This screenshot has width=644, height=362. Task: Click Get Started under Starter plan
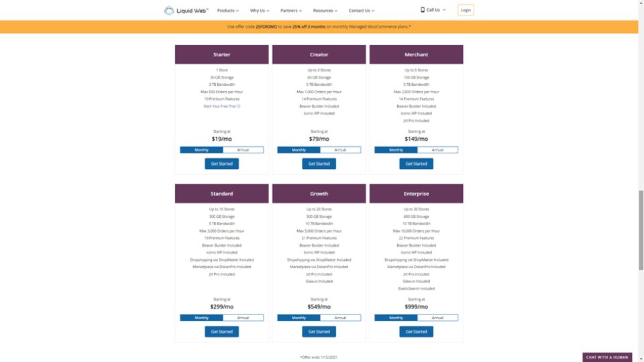click(x=222, y=164)
